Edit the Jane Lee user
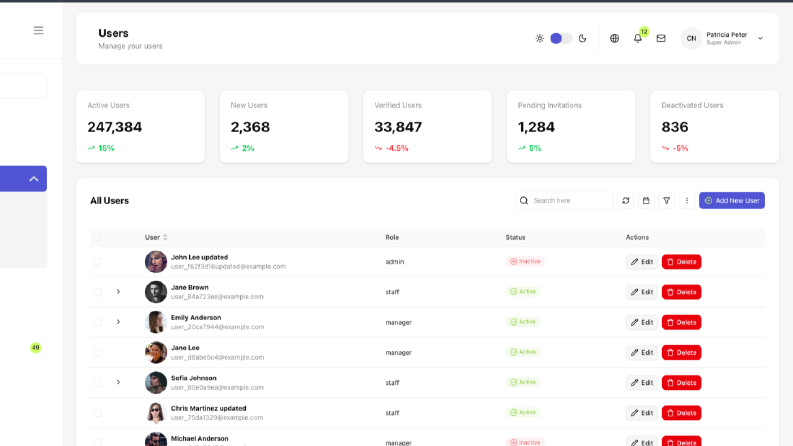This screenshot has height=446, width=793. [642, 352]
